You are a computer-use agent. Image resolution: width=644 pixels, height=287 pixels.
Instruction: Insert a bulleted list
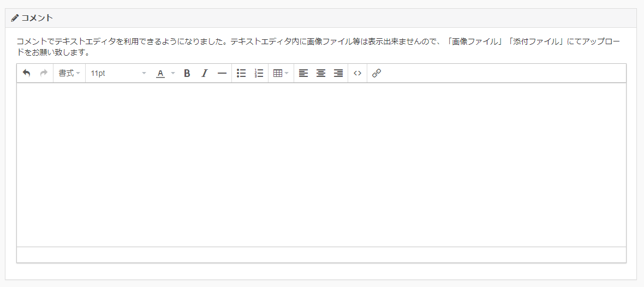241,73
